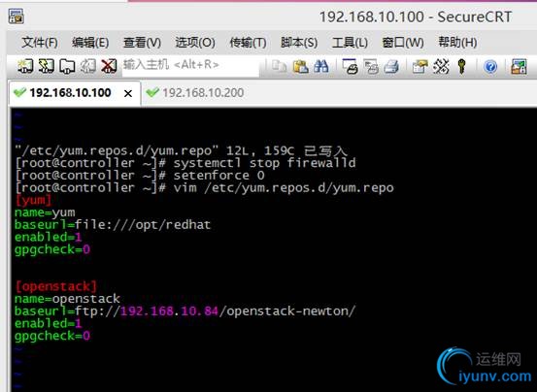Screen dimensions: 537x392
Task: Click the 输入主机 host input field
Action: click(190, 65)
